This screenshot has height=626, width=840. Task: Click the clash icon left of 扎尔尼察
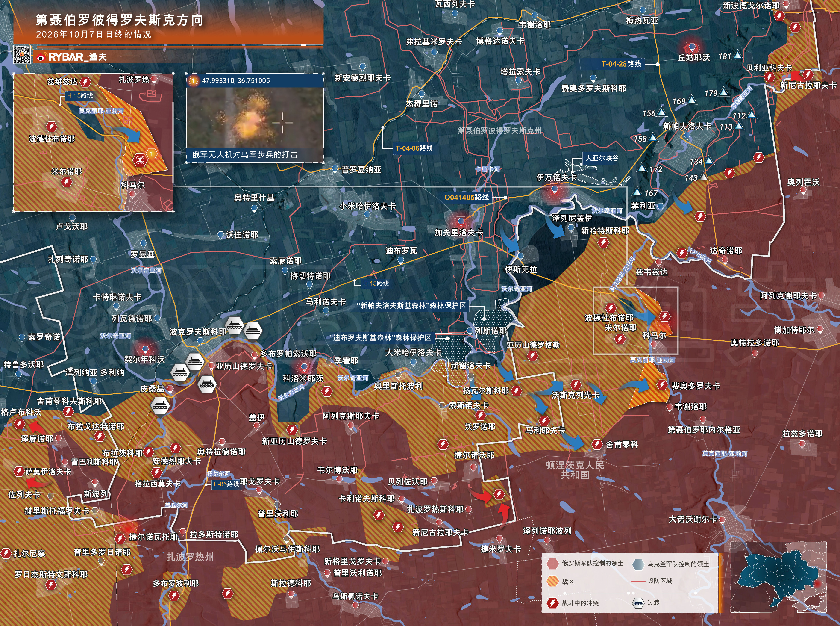[x=6, y=553]
